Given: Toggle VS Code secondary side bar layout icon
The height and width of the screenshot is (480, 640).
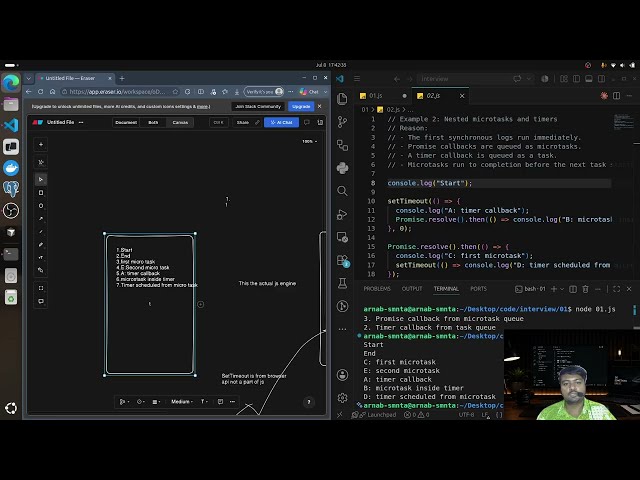Looking at the screenshot, I should (x=601, y=78).
